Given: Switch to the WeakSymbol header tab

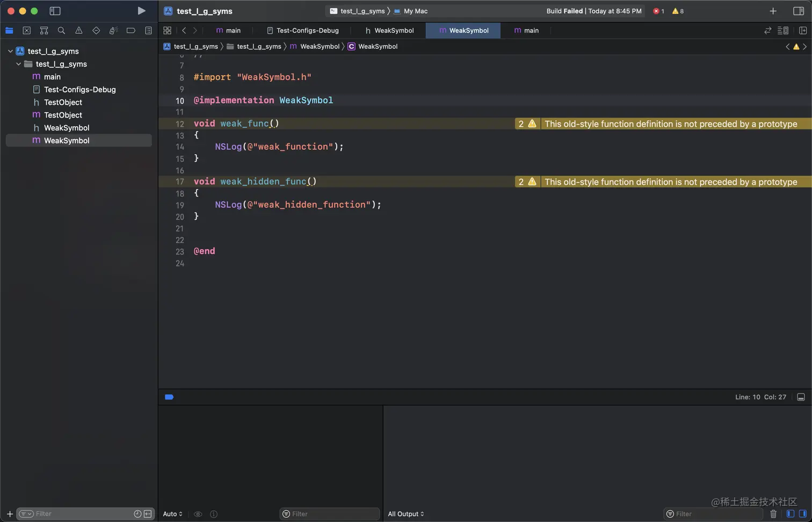Looking at the screenshot, I should (389, 31).
